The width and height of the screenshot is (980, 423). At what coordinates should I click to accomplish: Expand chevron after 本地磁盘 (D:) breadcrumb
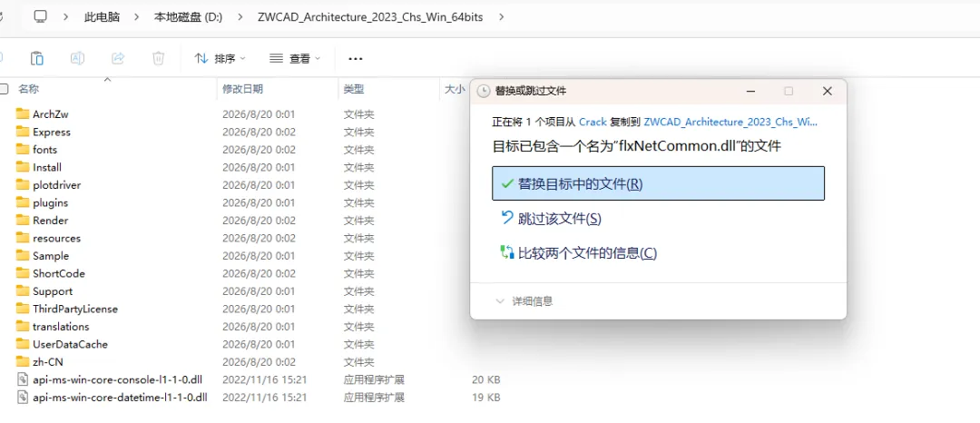click(240, 17)
